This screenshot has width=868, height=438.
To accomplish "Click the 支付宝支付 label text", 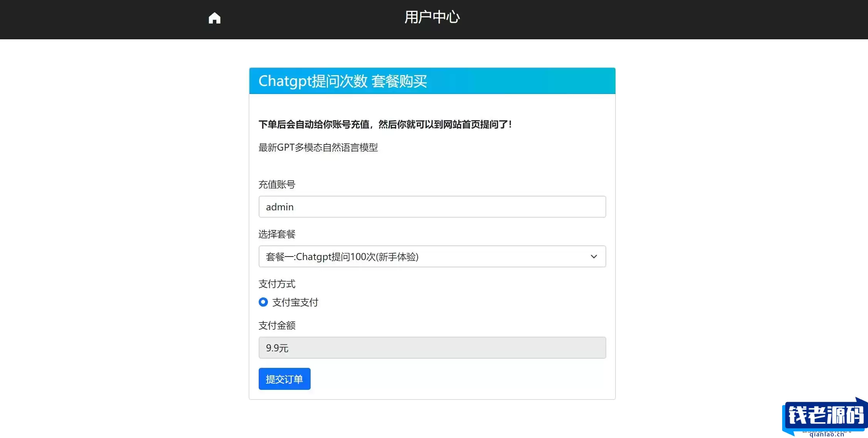I will pyautogui.click(x=295, y=302).
